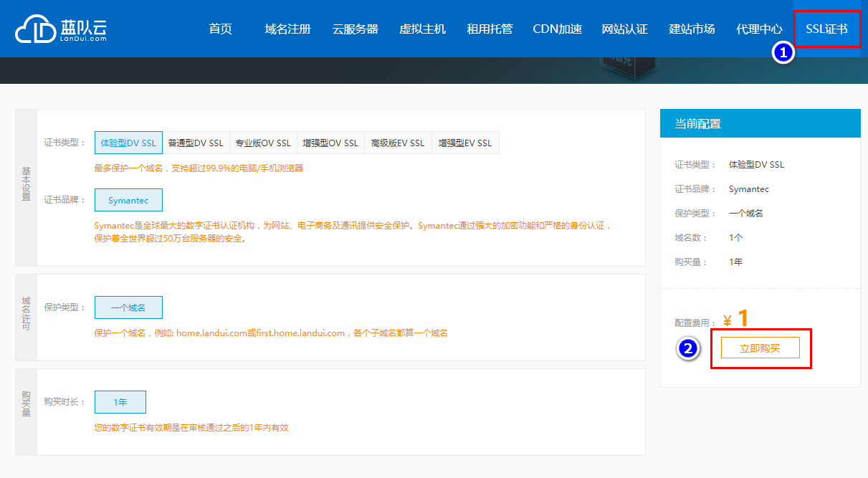Pick 增强型OV SSL certificate type
Viewport: 868px width, 478px height.
pyautogui.click(x=330, y=143)
